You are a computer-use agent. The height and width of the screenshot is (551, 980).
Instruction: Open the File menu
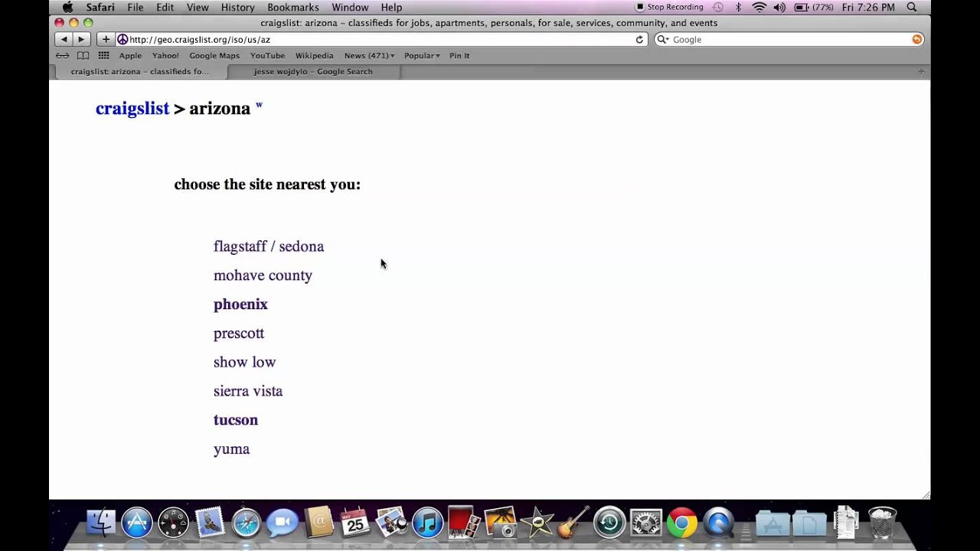click(136, 7)
